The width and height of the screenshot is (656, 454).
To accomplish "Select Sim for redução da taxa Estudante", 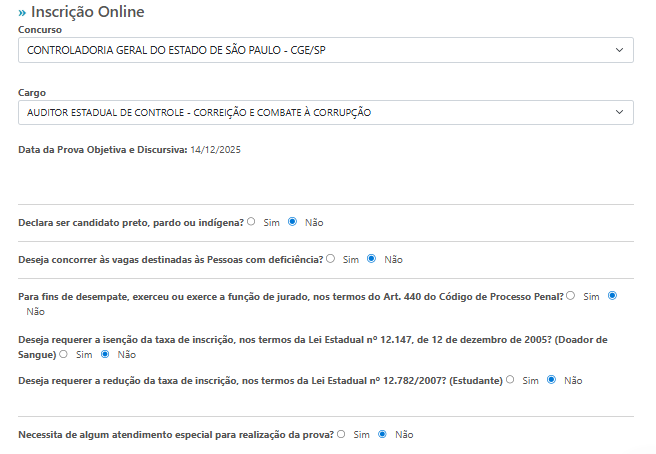I will 510,380.
